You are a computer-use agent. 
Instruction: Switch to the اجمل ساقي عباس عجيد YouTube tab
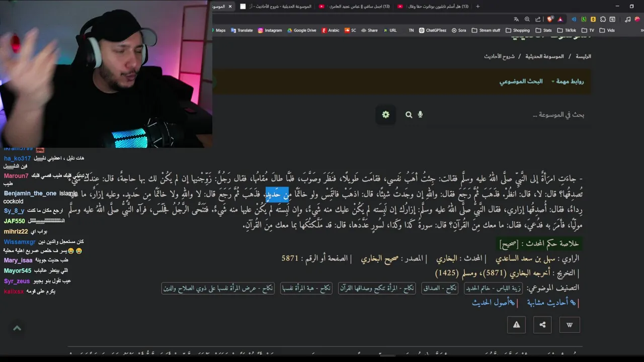tap(355, 7)
